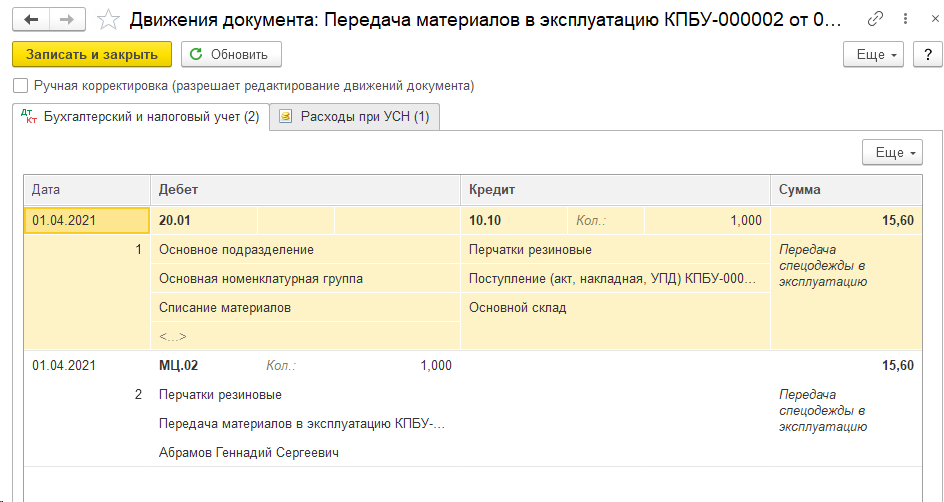Open help with the question mark button
This screenshot has width=944, height=502.
[927, 54]
